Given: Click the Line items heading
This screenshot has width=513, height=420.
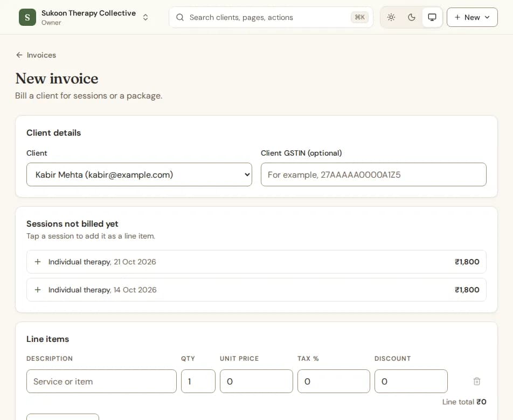Looking at the screenshot, I should [48, 339].
